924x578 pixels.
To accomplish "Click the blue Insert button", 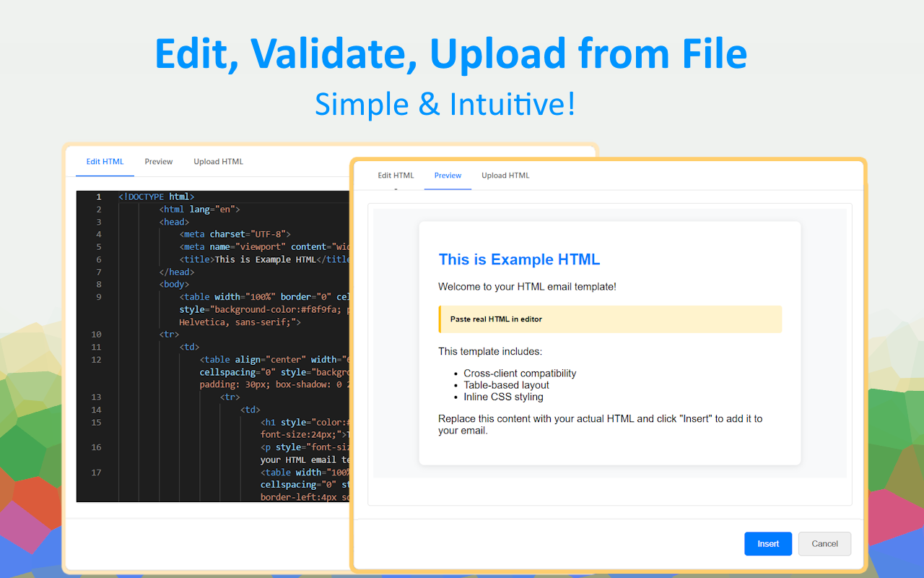I will click(x=768, y=544).
